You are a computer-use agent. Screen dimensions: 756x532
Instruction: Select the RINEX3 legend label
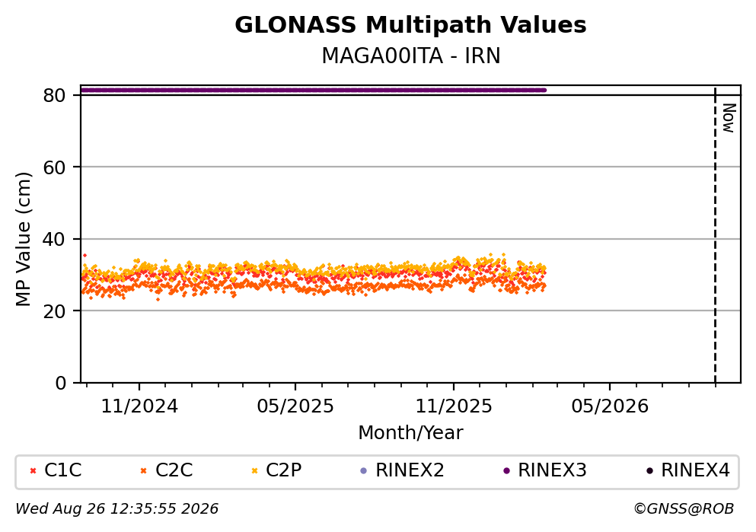552,470
